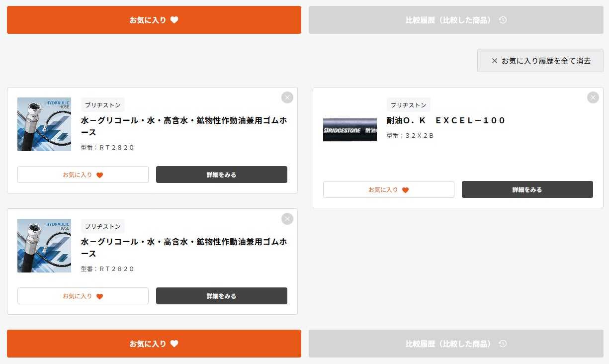Click the heart icon in the top お気に入り tab

[174, 20]
